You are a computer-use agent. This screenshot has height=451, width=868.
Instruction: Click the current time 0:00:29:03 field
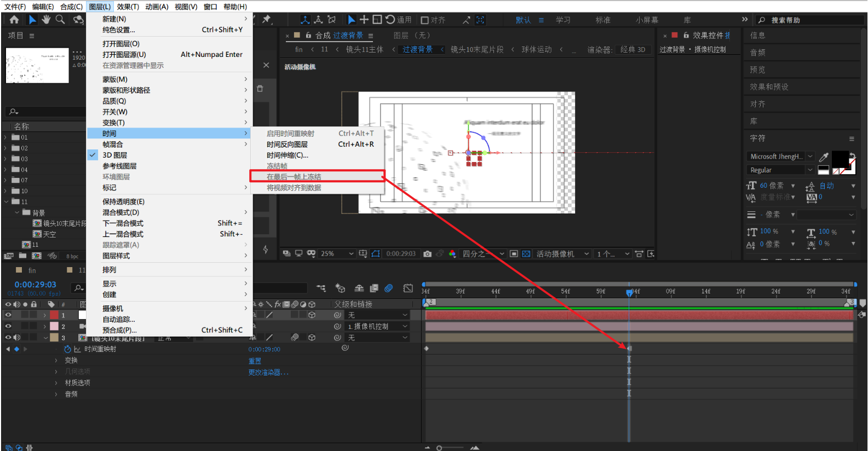coord(35,285)
